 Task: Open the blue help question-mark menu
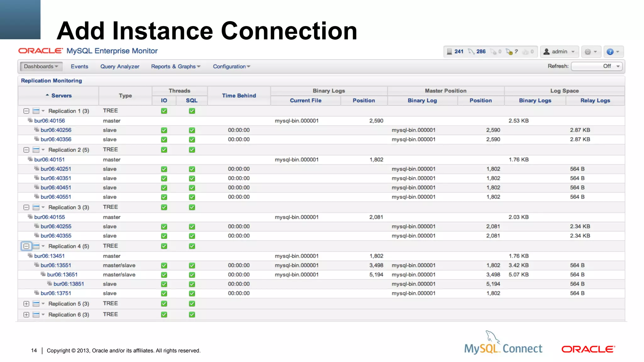(x=613, y=52)
